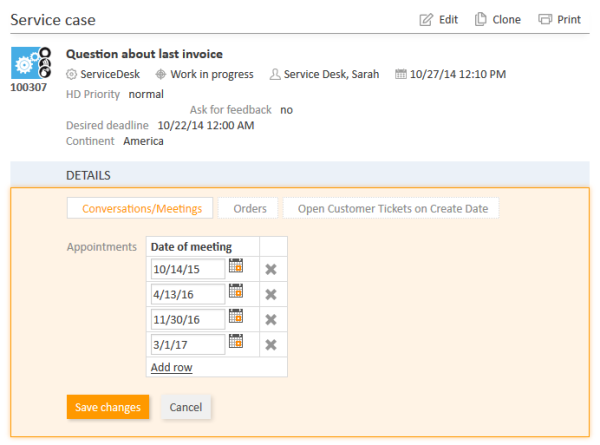Click the 3/1/17 date input field
Screen dimensions: 600x445
click(188, 345)
